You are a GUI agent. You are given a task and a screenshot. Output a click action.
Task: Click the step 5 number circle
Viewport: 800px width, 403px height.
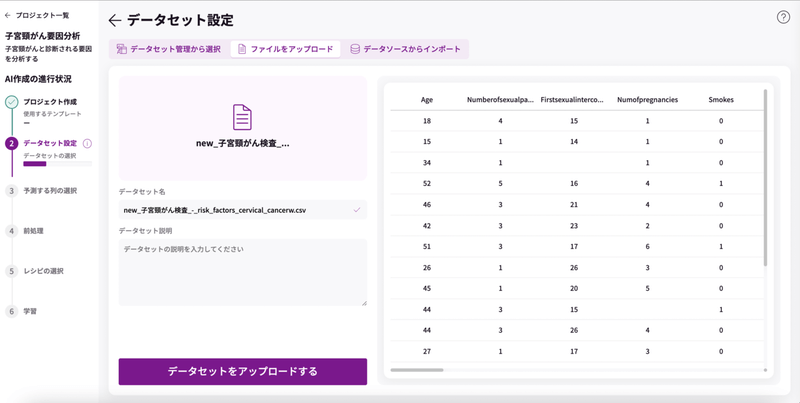[12, 271]
